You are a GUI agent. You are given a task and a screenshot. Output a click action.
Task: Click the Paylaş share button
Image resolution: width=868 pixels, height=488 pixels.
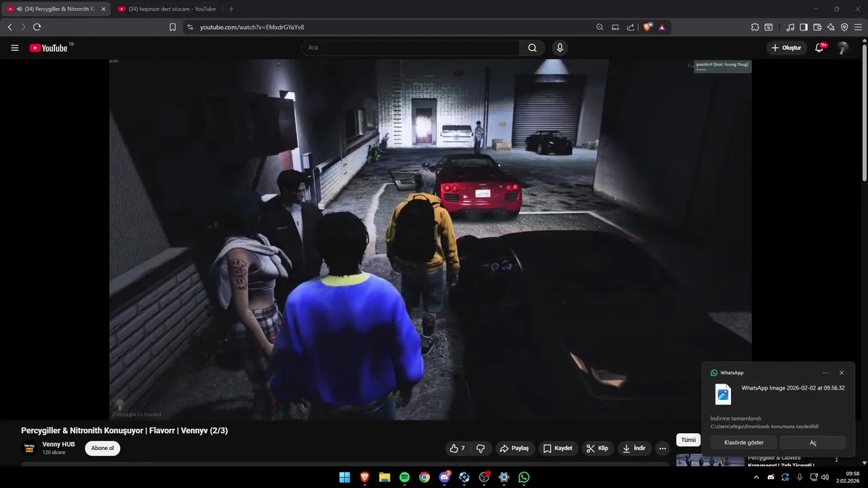point(514,448)
